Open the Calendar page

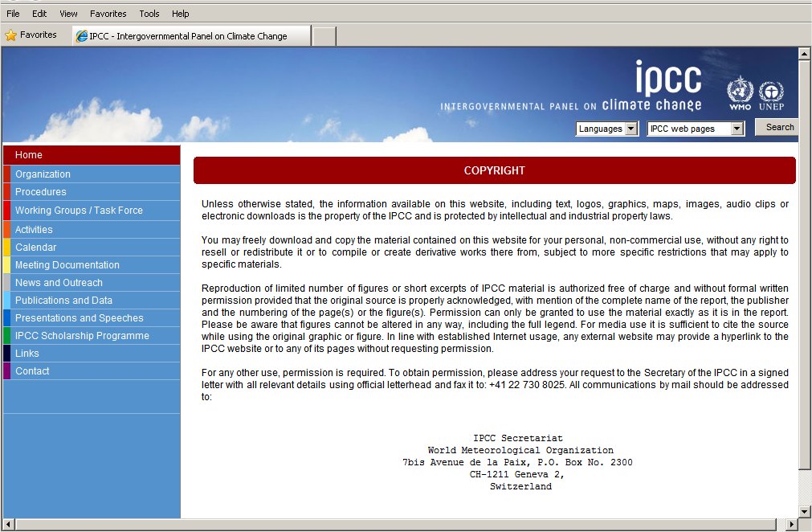click(x=92, y=247)
